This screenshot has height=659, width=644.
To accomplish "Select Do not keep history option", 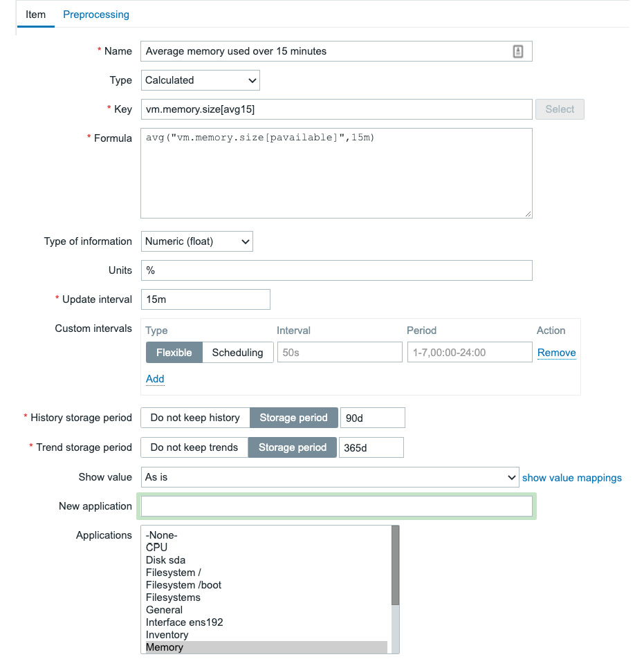I will tap(195, 418).
